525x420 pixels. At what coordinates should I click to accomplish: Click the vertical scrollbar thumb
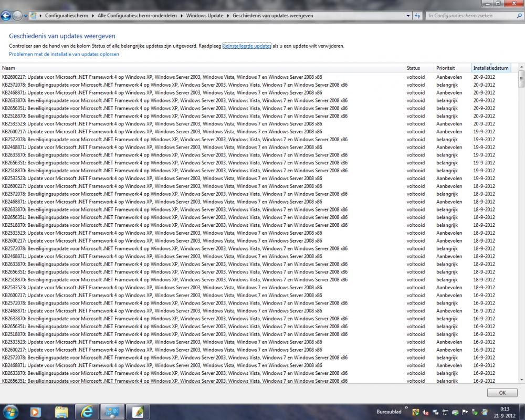click(x=521, y=78)
